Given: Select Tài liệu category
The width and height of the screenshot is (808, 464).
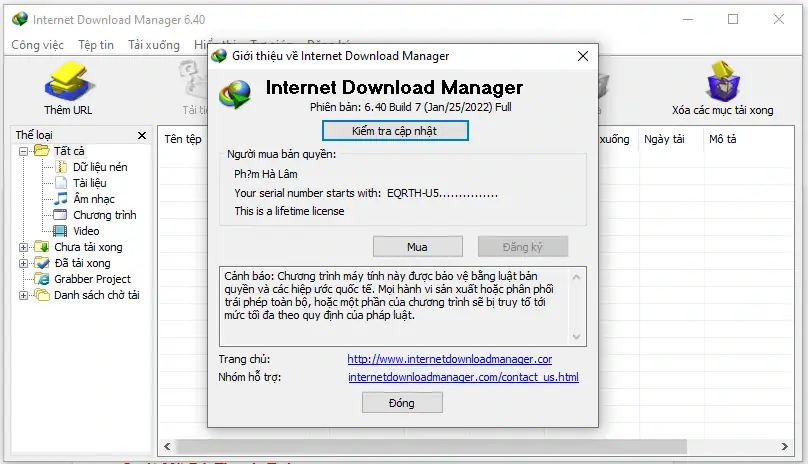Looking at the screenshot, I should click(90, 183).
